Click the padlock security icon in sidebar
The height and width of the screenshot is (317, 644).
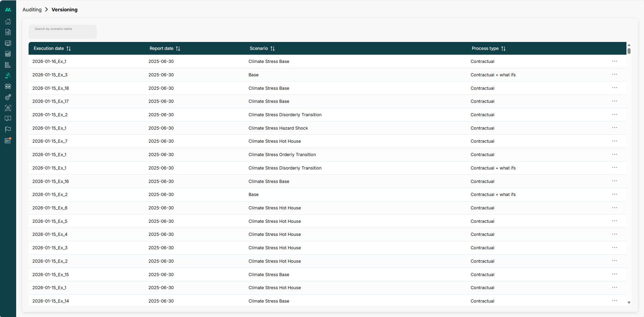point(8,108)
